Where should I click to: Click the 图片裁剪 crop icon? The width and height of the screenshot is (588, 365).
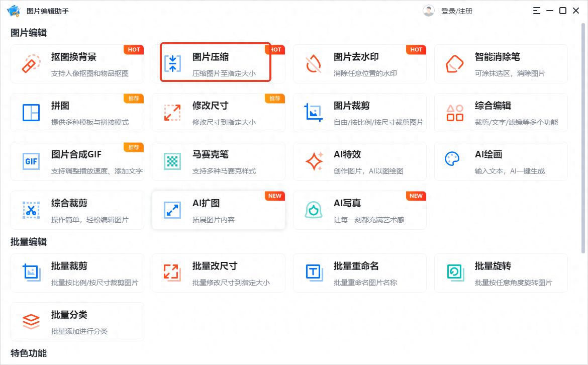pyautogui.click(x=314, y=113)
